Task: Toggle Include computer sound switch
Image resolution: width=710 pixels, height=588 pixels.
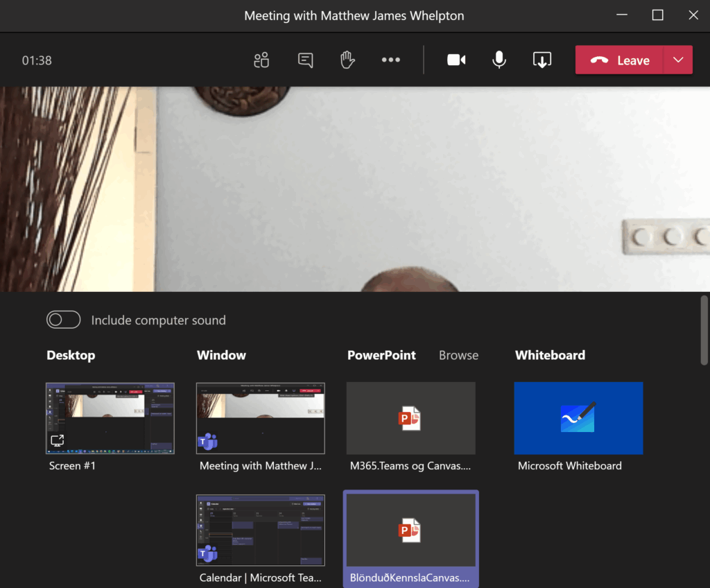Action: [64, 320]
